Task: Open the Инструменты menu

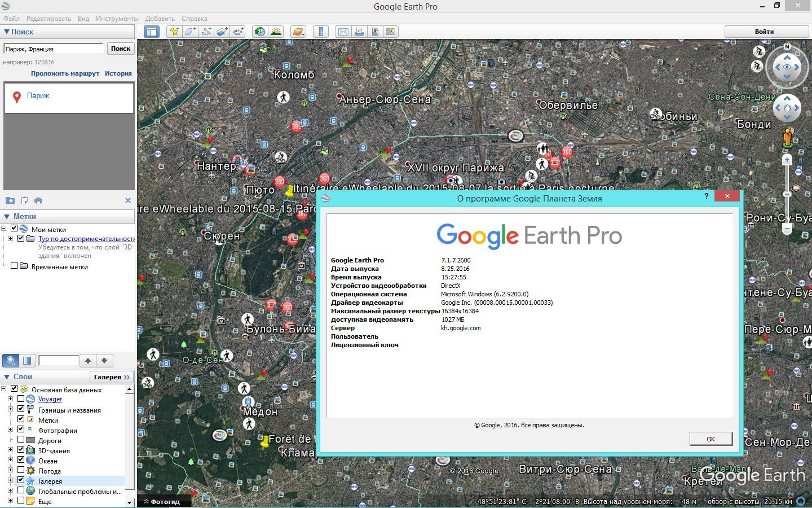Action: (x=117, y=19)
